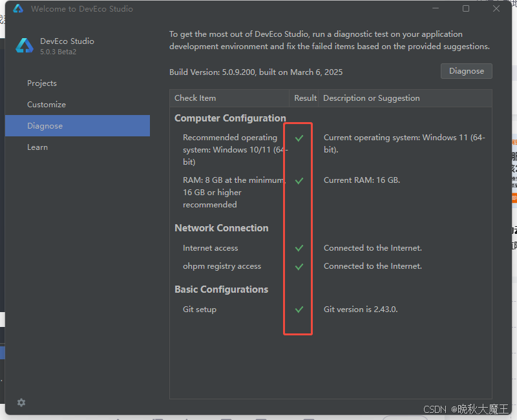This screenshot has height=420, width=517.
Task: Click the check mark for RAM row
Action: (299, 180)
